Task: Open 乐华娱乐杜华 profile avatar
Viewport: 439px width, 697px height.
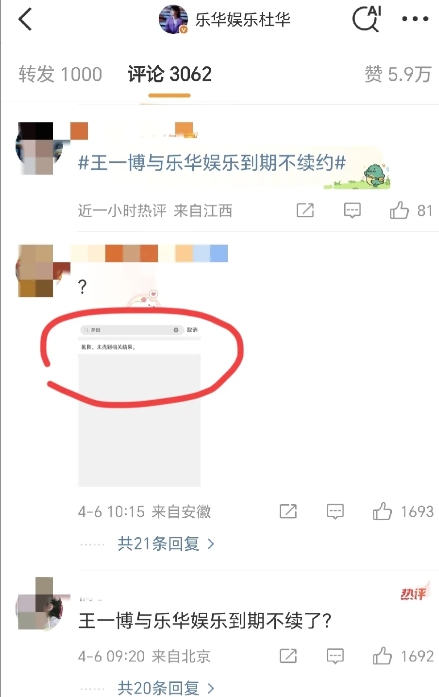Action: (x=174, y=19)
